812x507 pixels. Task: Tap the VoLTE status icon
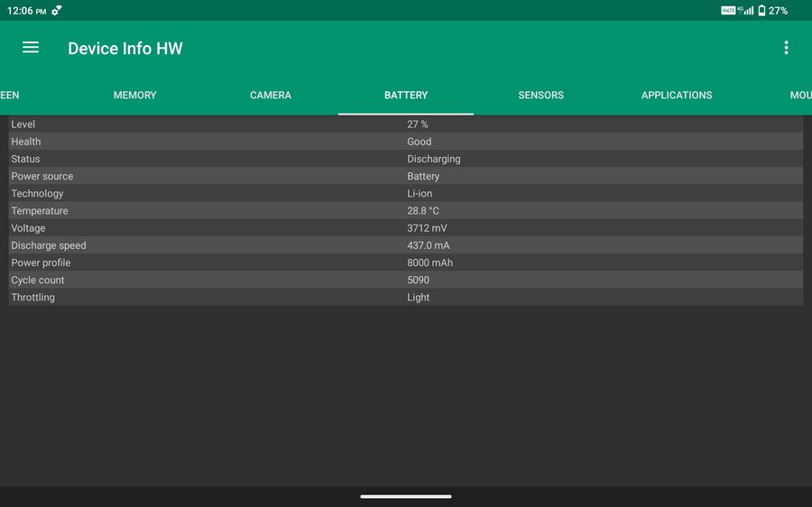pos(728,10)
